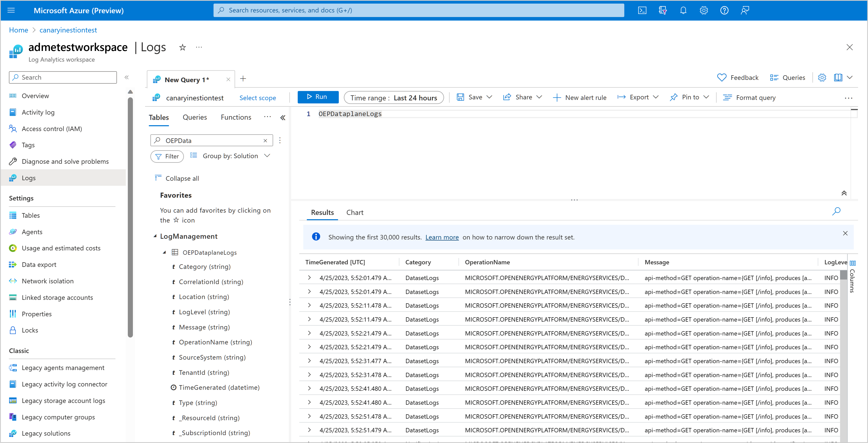
Task: Clear the OEPData table search
Action: click(x=265, y=140)
